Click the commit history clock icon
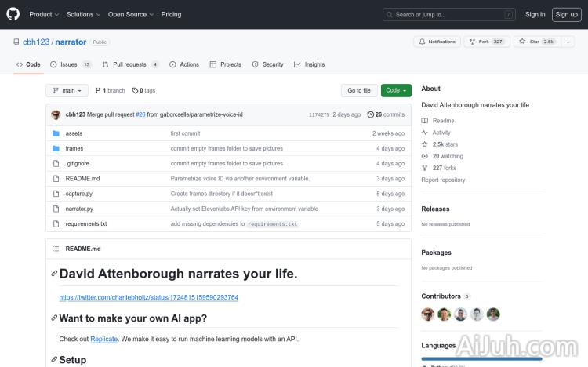Screen dimensions: 588x367 (x=370, y=114)
